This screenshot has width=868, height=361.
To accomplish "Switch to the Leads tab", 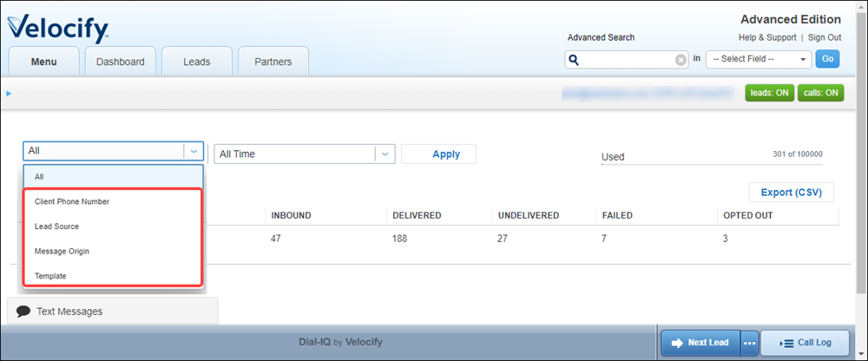I will click(x=196, y=62).
